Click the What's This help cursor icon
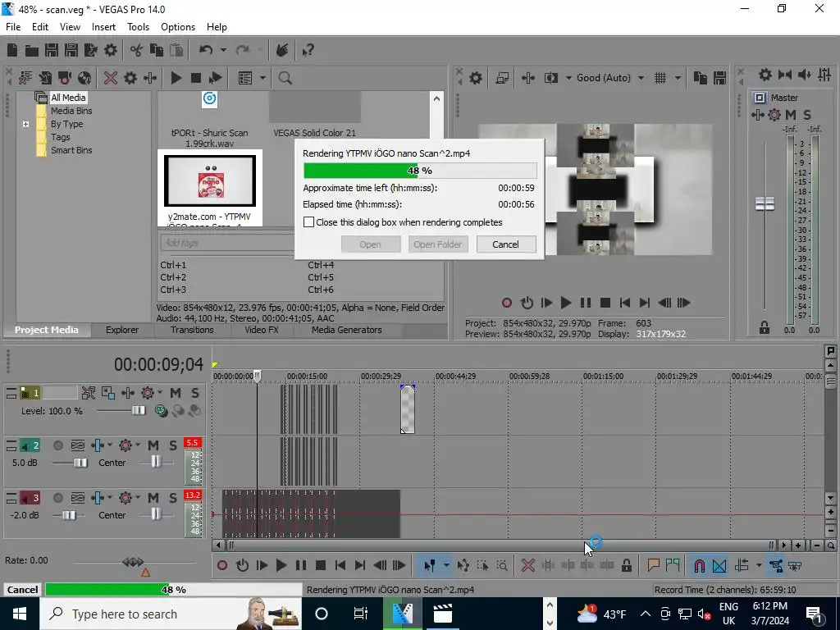The image size is (840, 630). coord(308,50)
